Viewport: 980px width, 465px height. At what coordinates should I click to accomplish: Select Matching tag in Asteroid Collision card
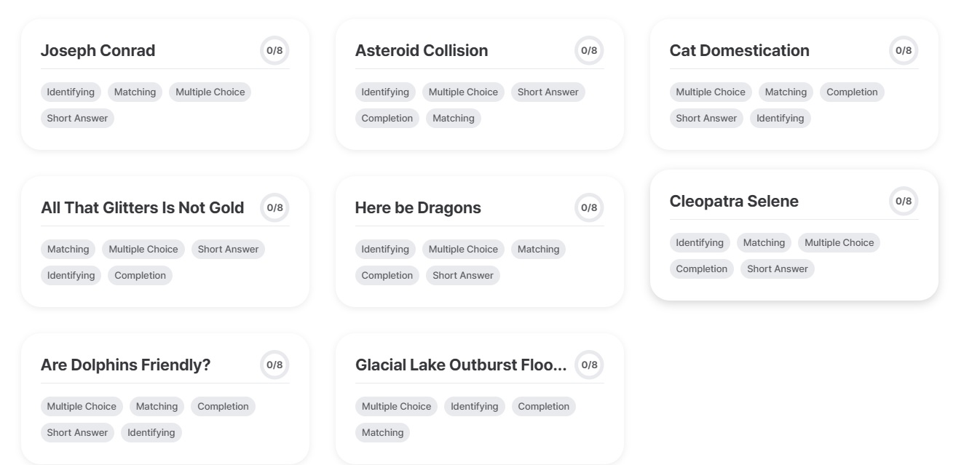pos(453,118)
